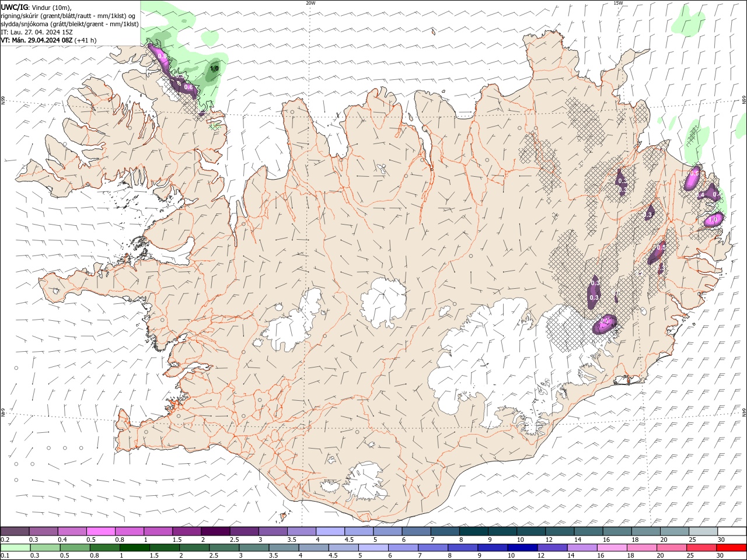
Task: Click the 'rigning/skúrir' legend description line
Action: (68, 16)
